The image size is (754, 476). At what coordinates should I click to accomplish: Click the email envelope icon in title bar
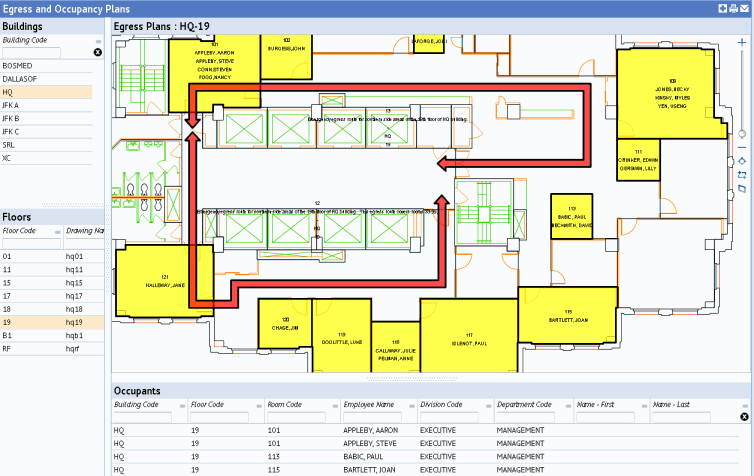745,8
